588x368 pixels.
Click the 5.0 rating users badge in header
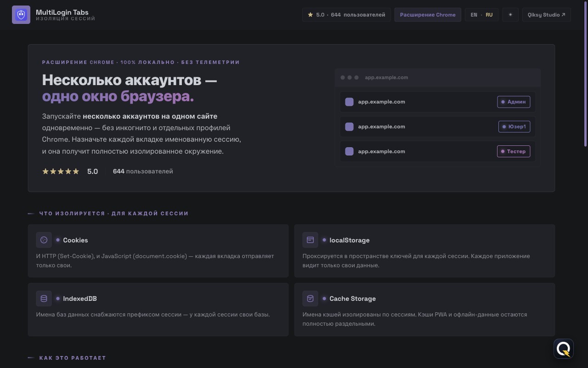click(x=346, y=15)
